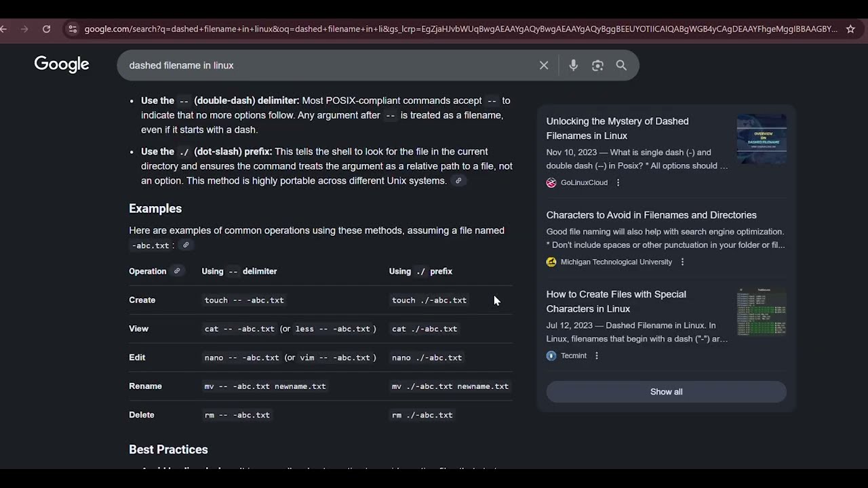The height and width of the screenshot is (488, 868).
Task: Click the Michigan Technological University favicon
Action: click(x=551, y=262)
